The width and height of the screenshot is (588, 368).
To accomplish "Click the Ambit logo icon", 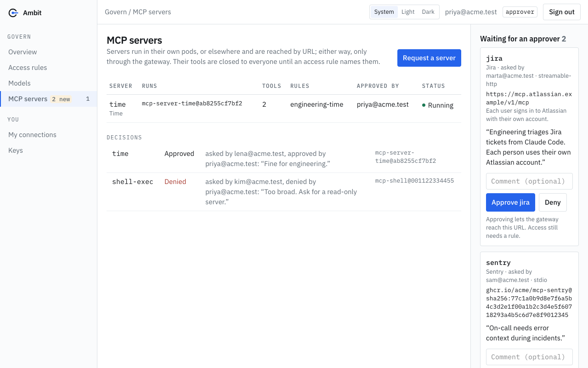I will coord(13,13).
